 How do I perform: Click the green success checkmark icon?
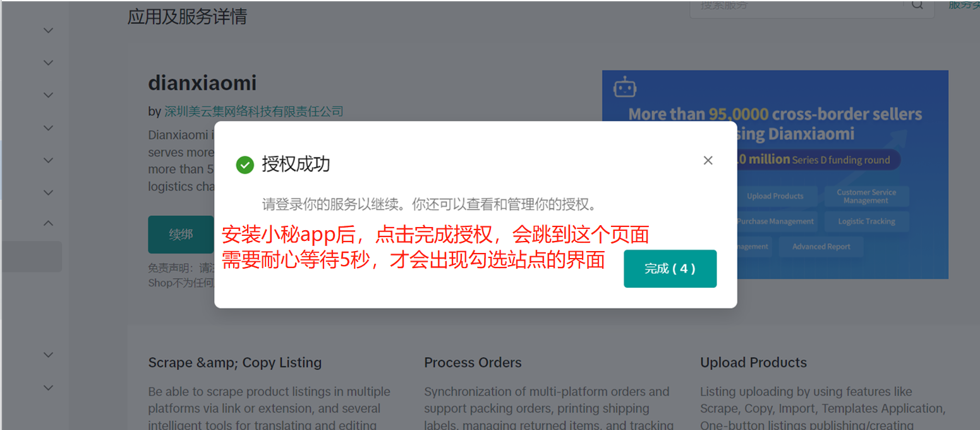click(x=245, y=165)
